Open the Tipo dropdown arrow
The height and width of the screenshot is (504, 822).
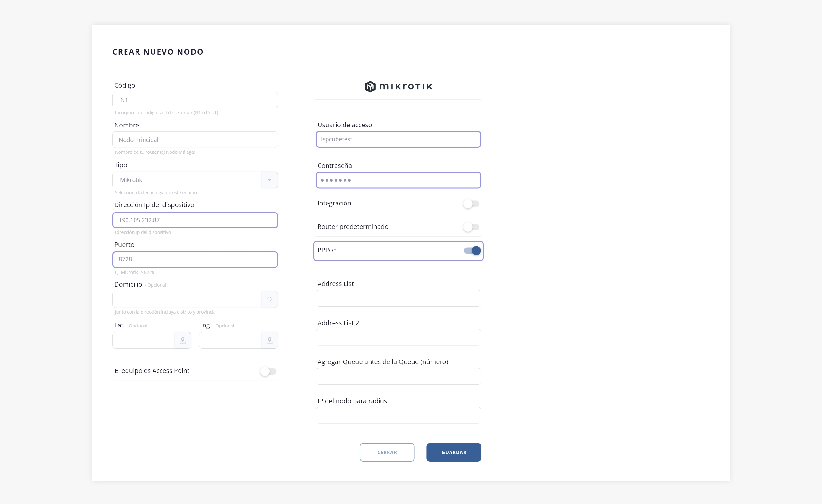click(269, 180)
